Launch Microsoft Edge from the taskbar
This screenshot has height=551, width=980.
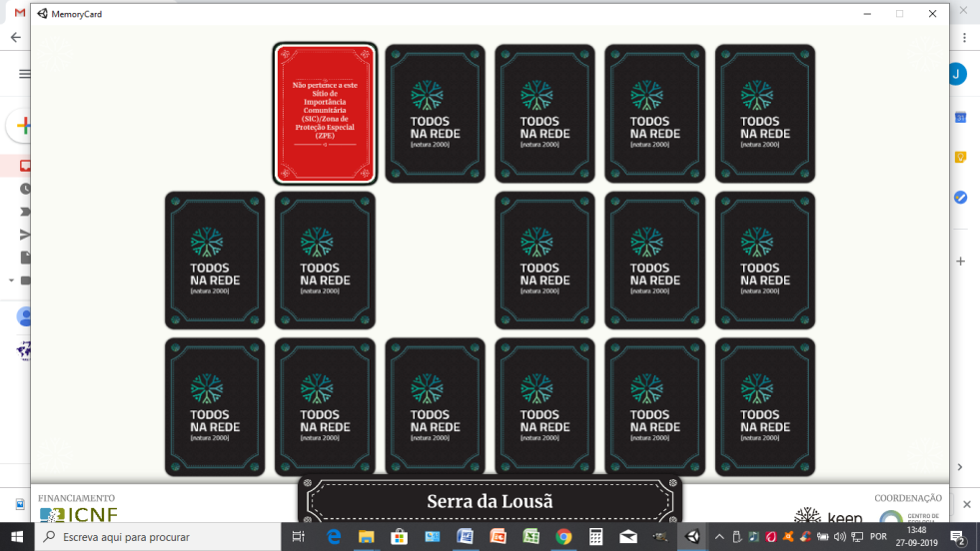[335, 537]
